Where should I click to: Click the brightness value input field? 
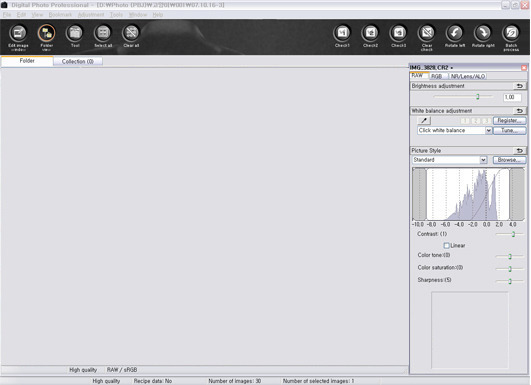(x=512, y=98)
